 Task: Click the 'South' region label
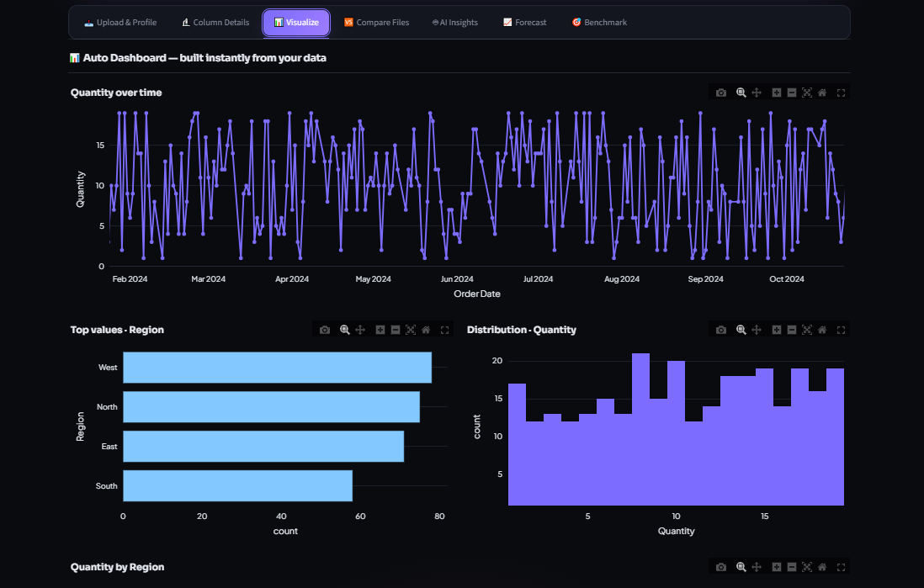tap(107, 486)
